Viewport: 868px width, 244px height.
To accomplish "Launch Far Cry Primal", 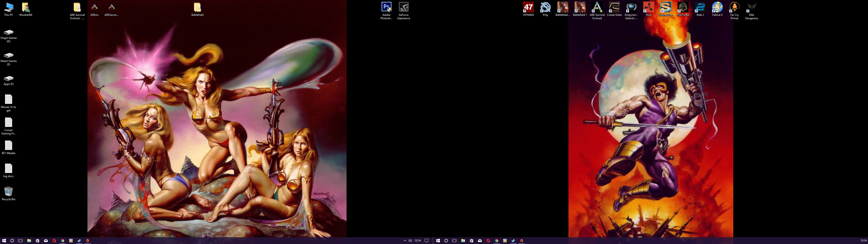I will 734,11.
